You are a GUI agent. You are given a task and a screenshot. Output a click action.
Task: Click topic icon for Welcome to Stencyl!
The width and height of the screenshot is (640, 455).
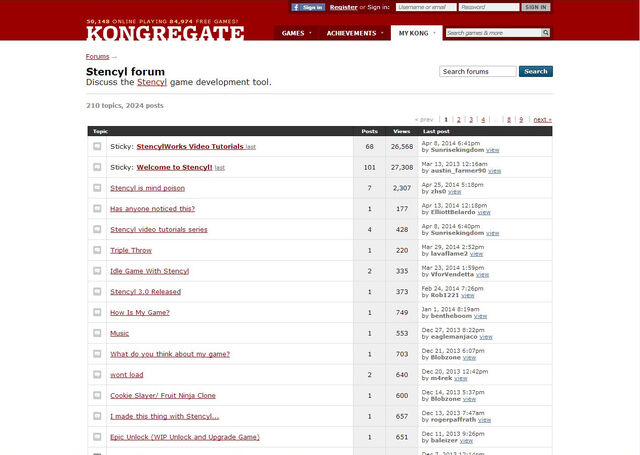97,167
